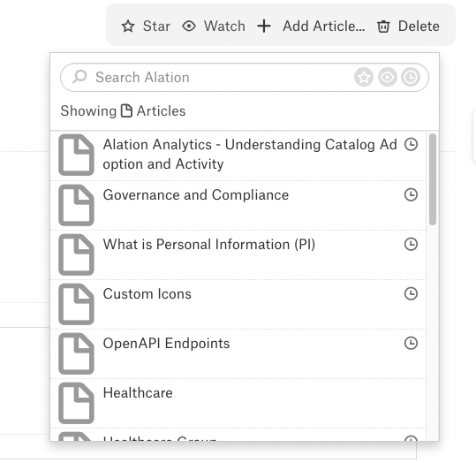Screen dimensions: 476x463
Task: Select the Governance and Compliance article
Action: [x=238, y=205]
